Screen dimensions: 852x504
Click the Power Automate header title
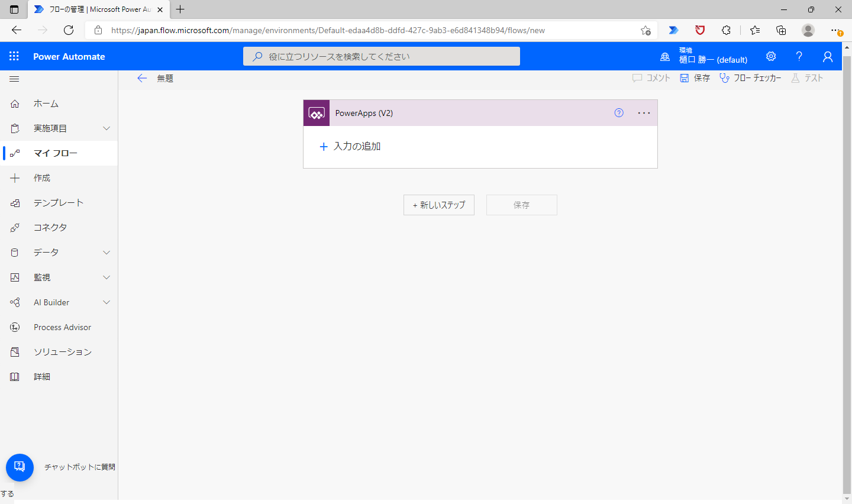(69, 56)
